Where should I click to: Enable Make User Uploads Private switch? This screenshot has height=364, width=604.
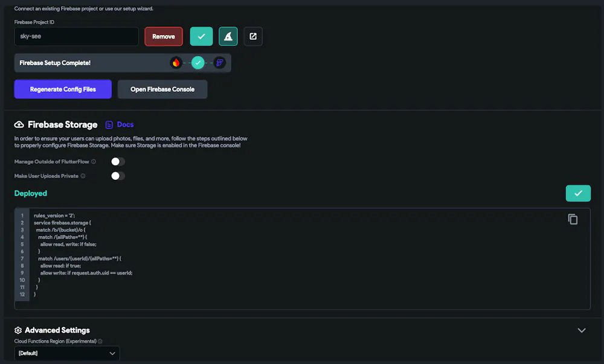point(118,176)
